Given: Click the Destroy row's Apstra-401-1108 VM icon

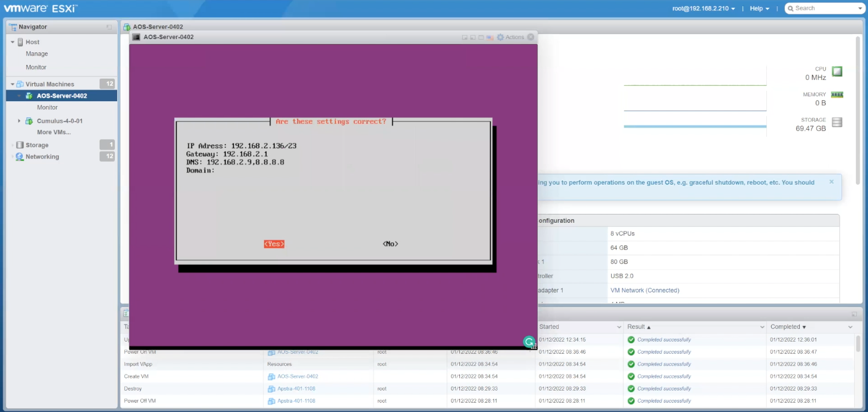Looking at the screenshot, I should (x=271, y=389).
